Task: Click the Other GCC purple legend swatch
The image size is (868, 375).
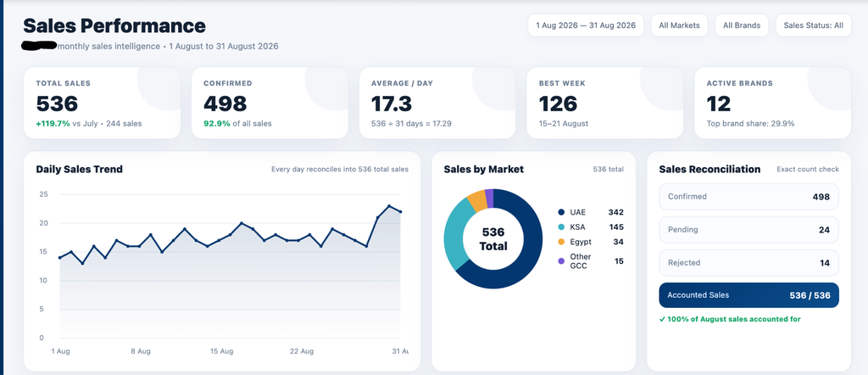Action: pyautogui.click(x=561, y=261)
